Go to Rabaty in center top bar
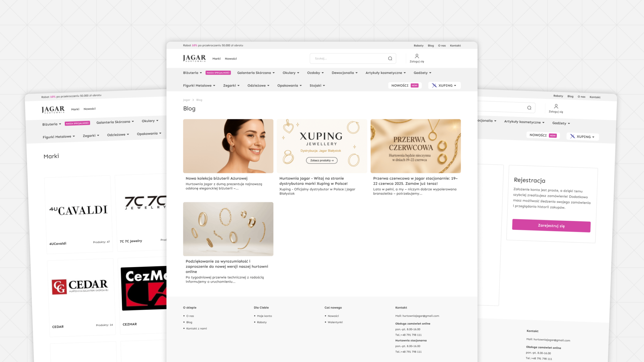Screen dimensions: 644x362 [418, 46]
